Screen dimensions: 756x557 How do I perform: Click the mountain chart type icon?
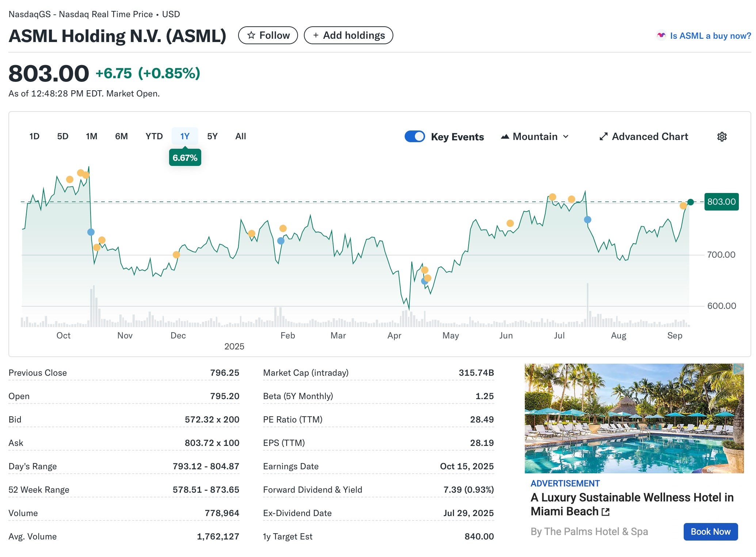pos(505,137)
